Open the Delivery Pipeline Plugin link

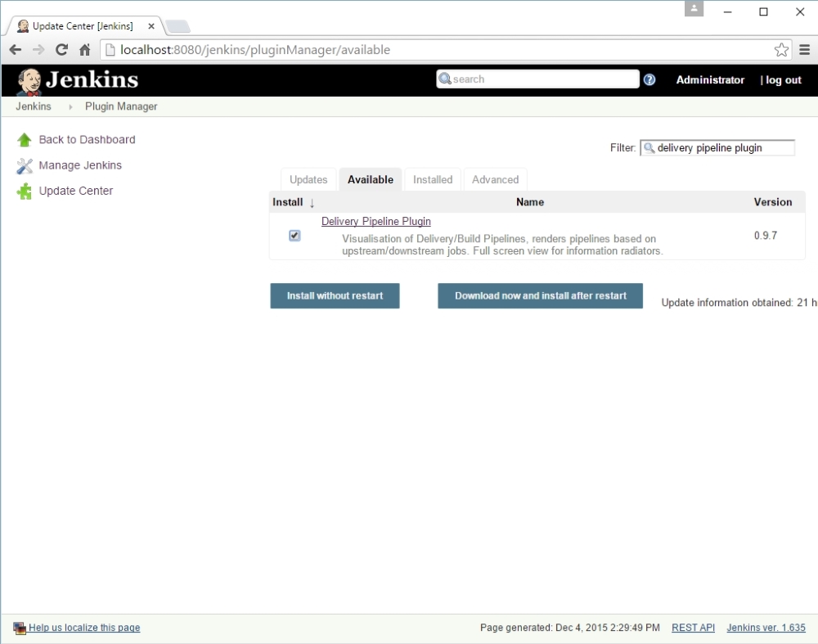(376, 221)
